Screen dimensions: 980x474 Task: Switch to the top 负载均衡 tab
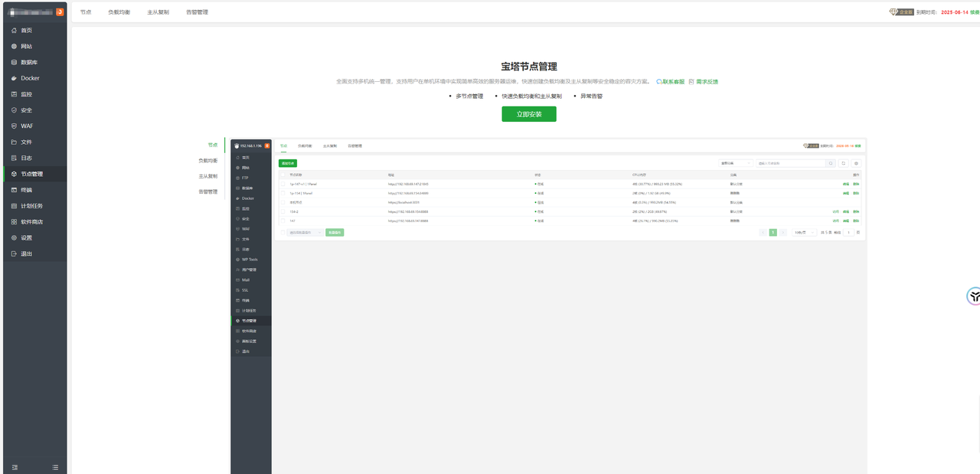119,12
